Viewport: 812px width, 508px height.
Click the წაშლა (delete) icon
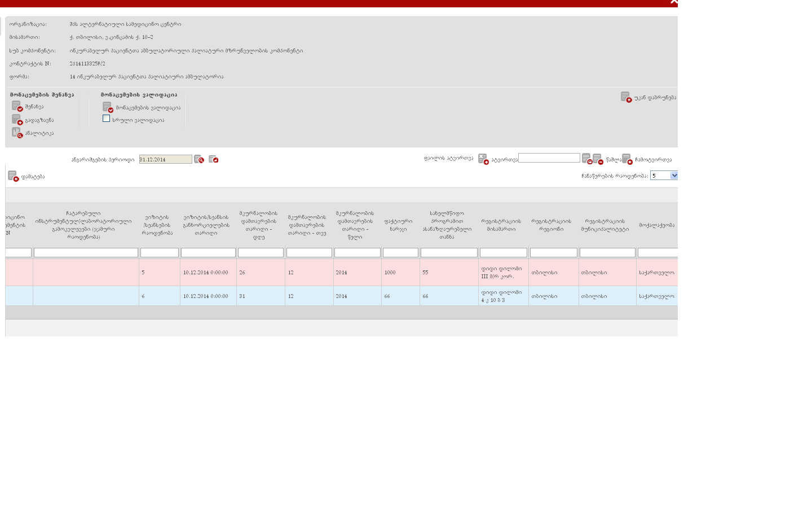[x=598, y=159]
